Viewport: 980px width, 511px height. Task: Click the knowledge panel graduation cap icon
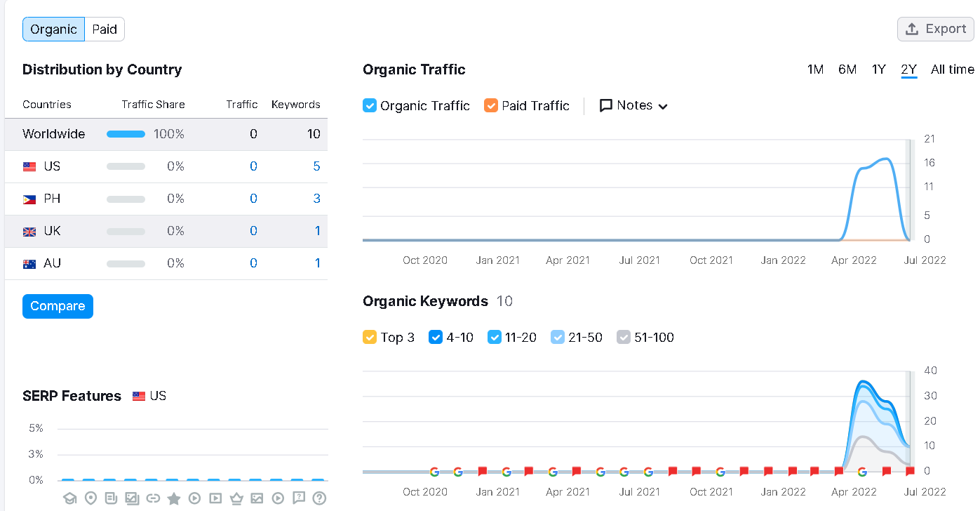69,498
